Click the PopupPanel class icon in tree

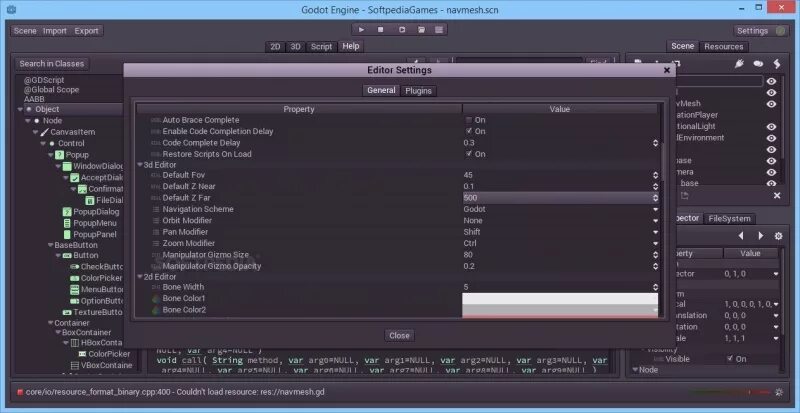[67, 234]
